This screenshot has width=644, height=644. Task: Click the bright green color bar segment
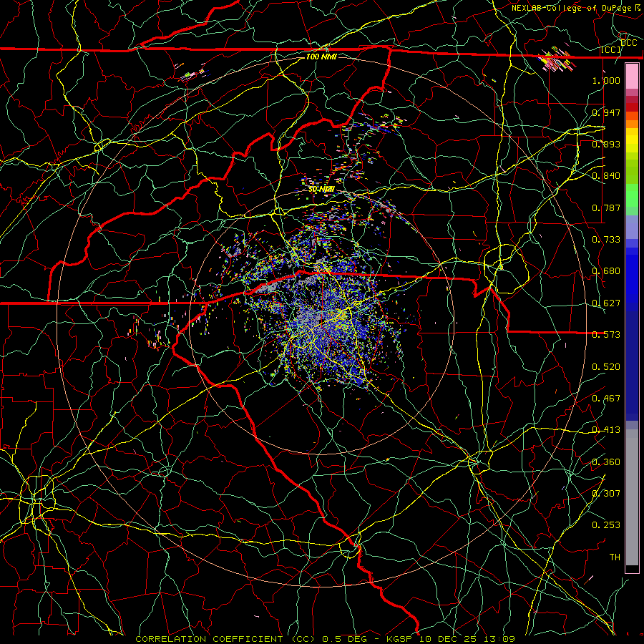point(632,195)
